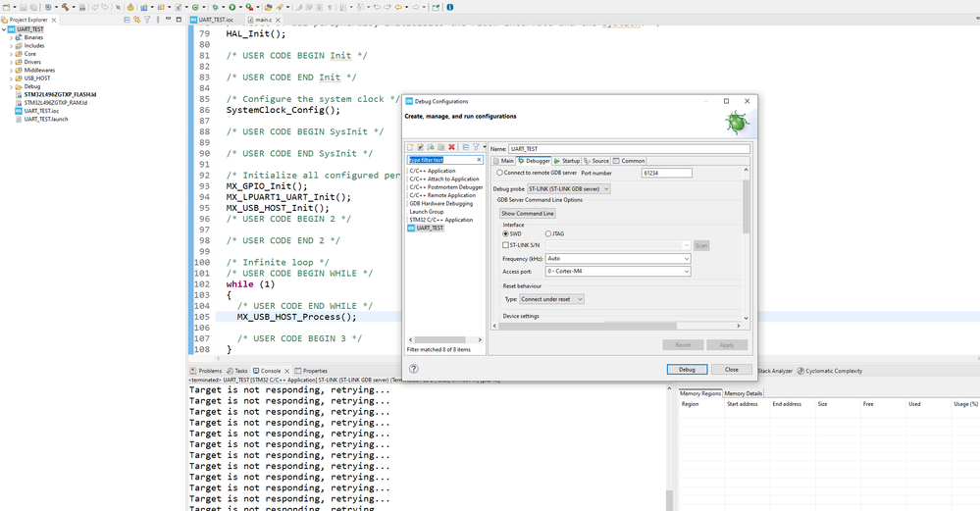Screen dimensions: 980x511
Task: Collapse all configurations icon in dialog
Action: click(x=466, y=147)
